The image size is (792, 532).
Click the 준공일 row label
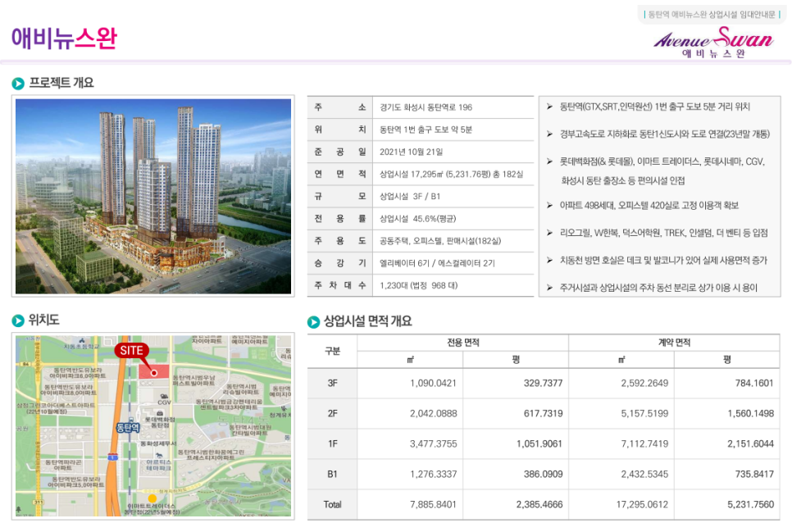pos(340,152)
